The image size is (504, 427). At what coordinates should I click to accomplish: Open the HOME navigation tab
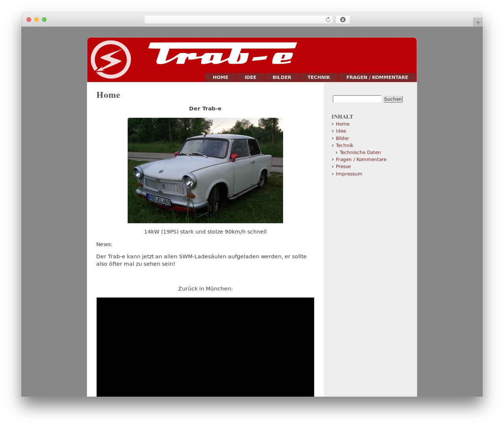(x=220, y=77)
